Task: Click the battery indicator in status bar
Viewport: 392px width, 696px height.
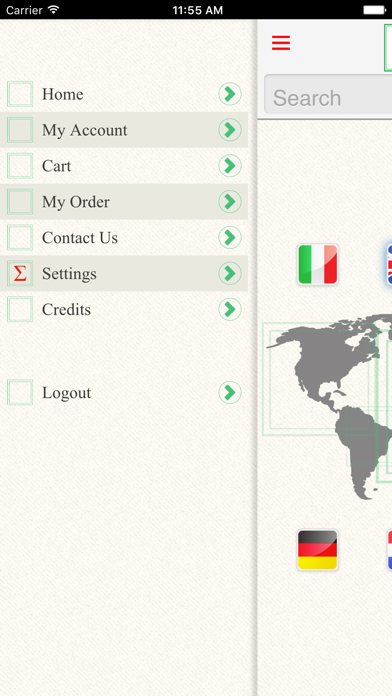Action: (x=375, y=9)
